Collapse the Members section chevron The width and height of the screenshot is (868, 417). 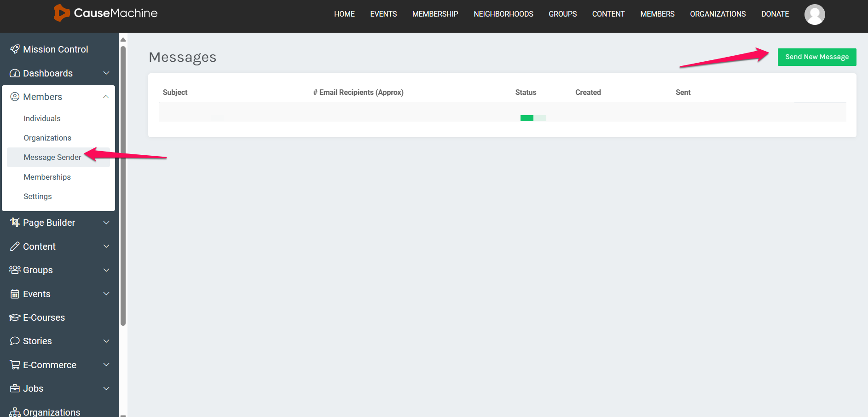tap(106, 97)
